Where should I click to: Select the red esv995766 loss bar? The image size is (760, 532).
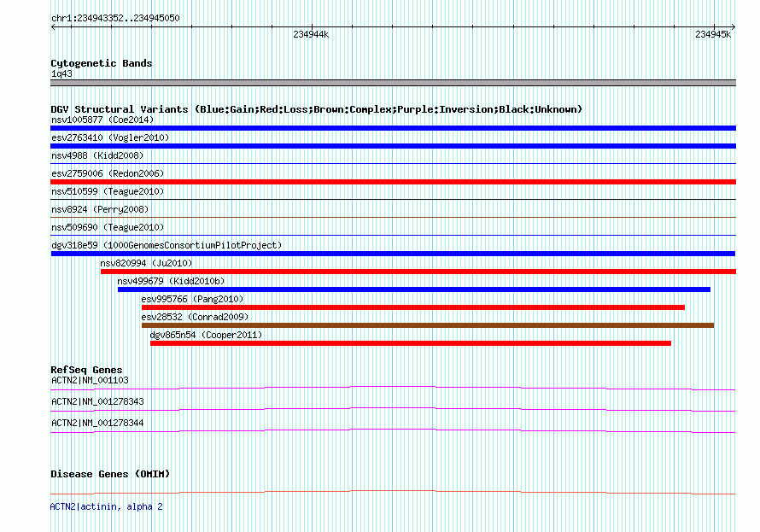click(413, 307)
